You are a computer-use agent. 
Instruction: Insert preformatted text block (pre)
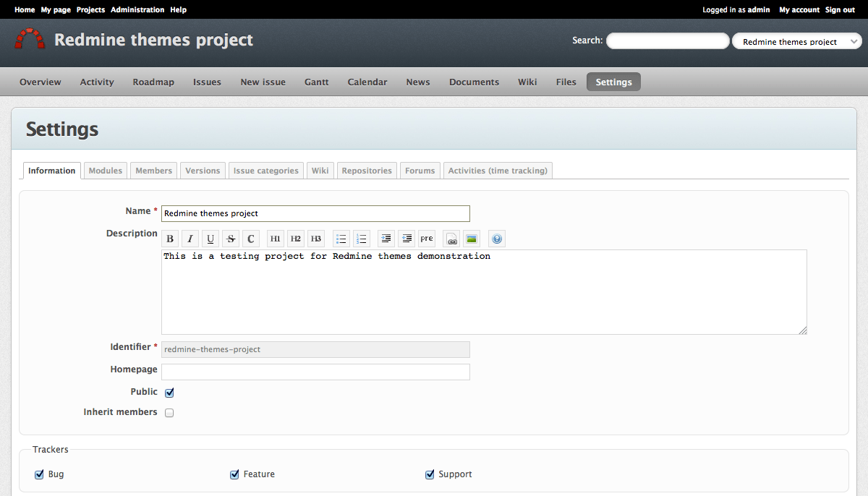click(427, 239)
